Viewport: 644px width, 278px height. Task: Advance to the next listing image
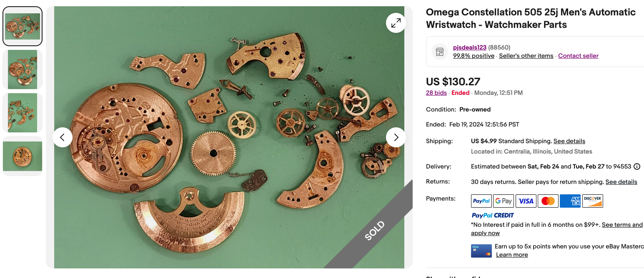(396, 137)
